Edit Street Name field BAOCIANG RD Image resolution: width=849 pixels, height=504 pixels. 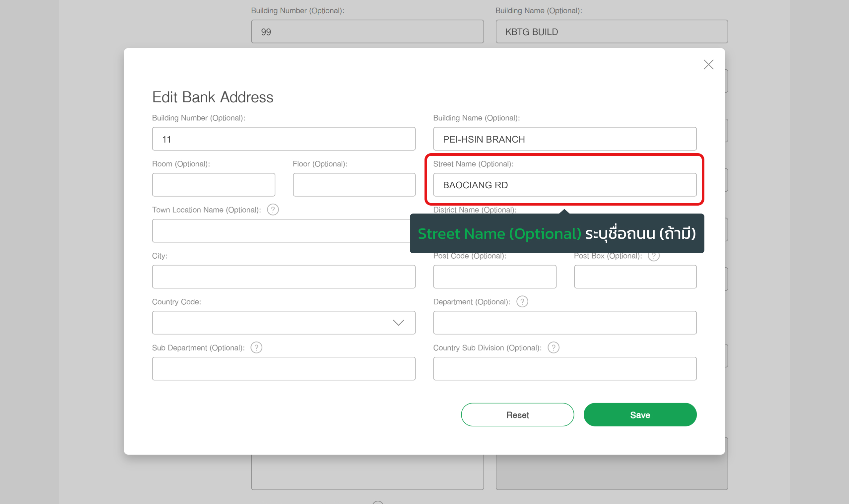click(565, 185)
